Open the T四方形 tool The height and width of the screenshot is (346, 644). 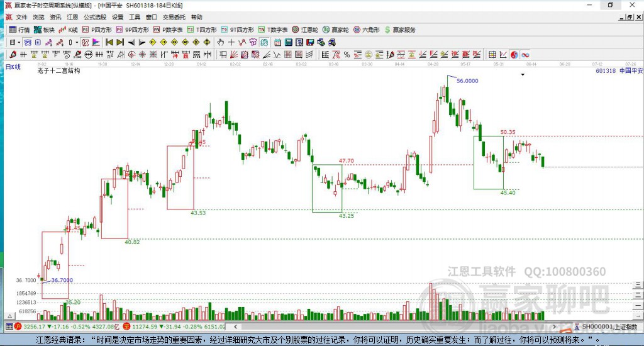click(202, 30)
